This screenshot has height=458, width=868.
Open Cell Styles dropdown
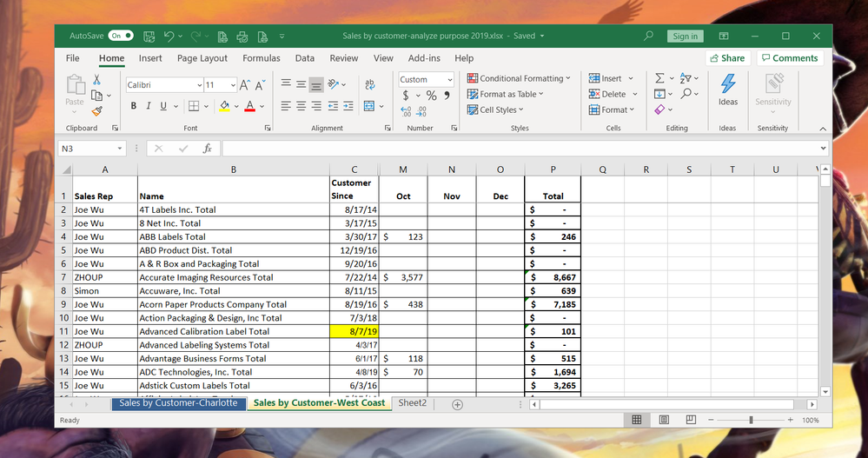tap(495, 110)
